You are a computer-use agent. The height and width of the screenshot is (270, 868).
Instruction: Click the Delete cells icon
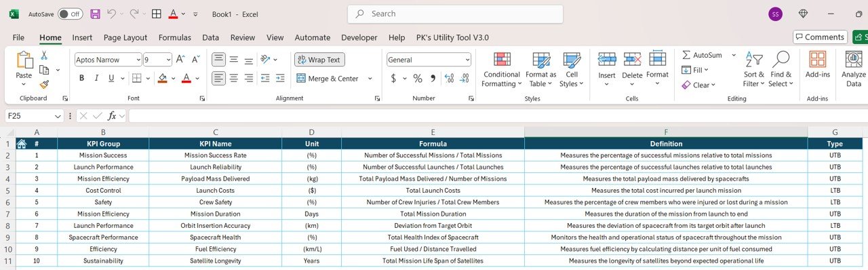click(632, 60)
